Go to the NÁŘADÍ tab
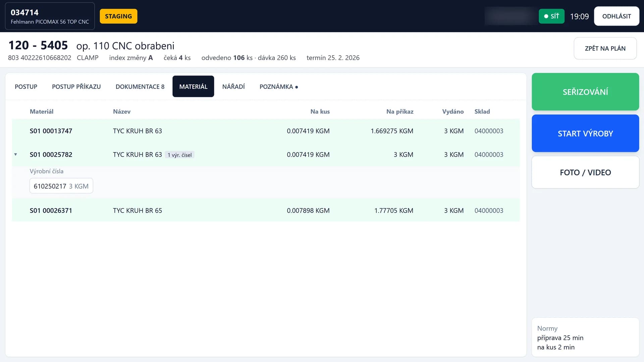The height and width of the screenshot is (362, 644). (x=233, y=86)
